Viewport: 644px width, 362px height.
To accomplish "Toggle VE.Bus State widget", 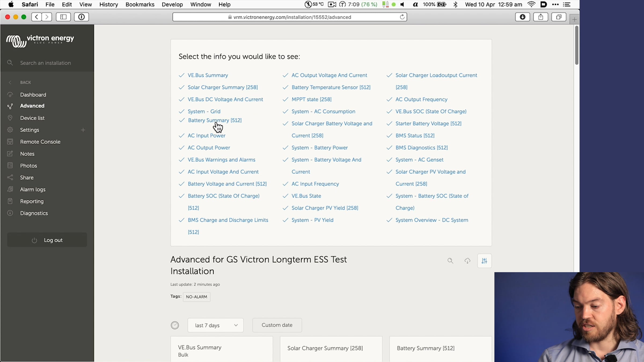I will click(x=306, y=196).
